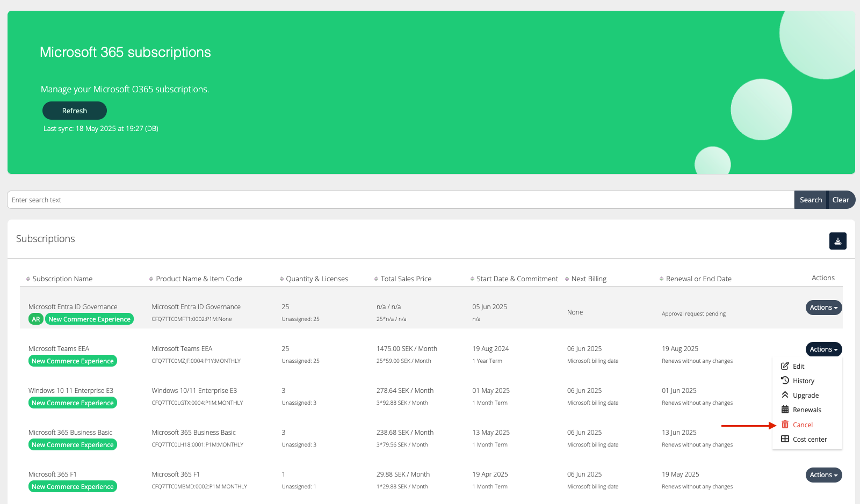Open Actions dropdown for Microsoft Entra ID Governance
This screenshot has width=860, height=504.
click(x=823, y=308)
